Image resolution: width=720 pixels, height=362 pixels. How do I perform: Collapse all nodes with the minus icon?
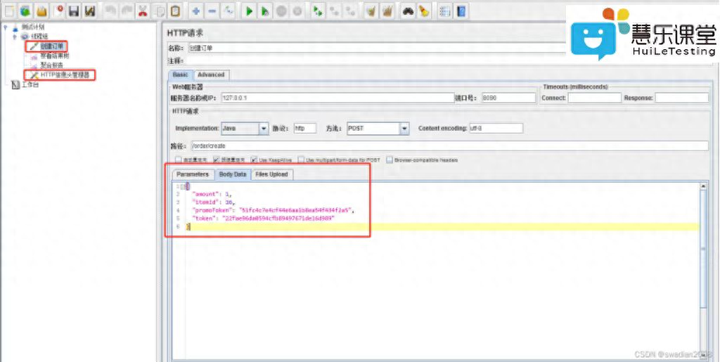212,11
